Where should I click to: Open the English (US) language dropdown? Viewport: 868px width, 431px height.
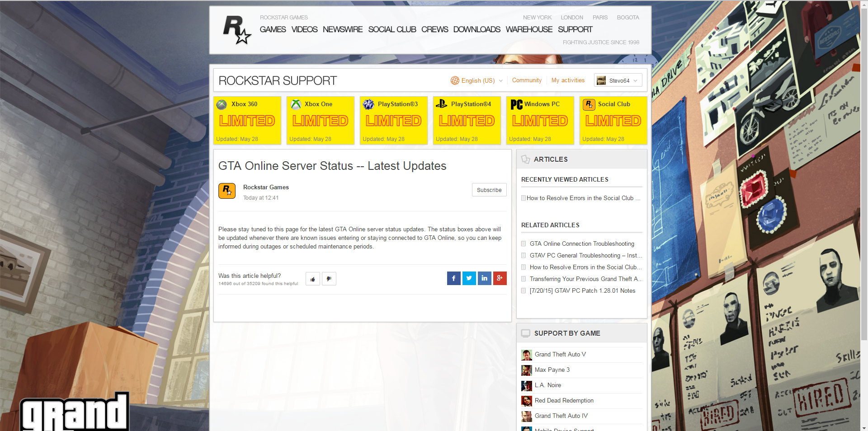[x=477, y=80]
